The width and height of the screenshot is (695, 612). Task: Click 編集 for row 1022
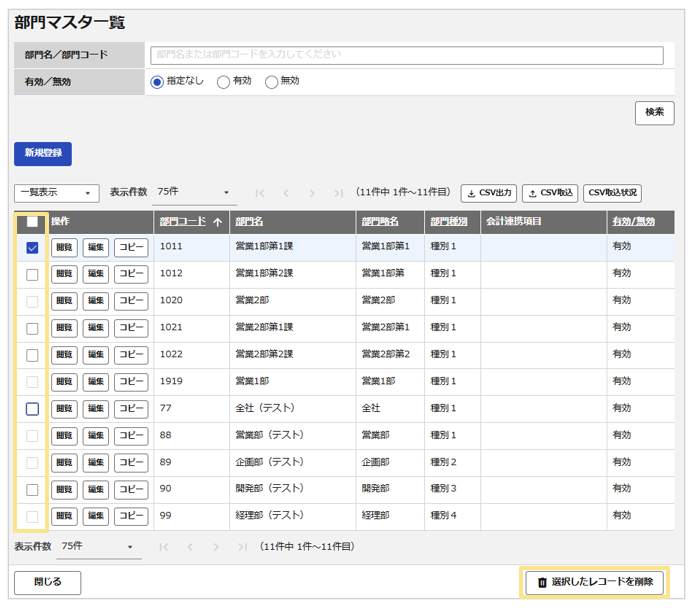pyautogui.click(x=96, y=355)
